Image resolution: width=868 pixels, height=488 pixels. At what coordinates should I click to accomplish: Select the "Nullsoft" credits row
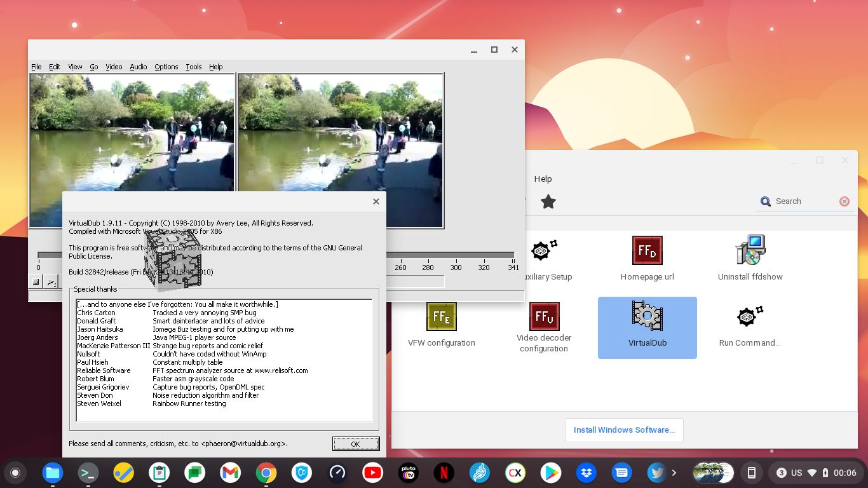224,354
